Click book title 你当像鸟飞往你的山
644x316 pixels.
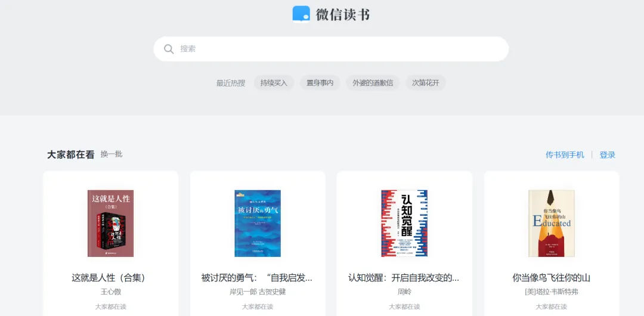[552, 278]
